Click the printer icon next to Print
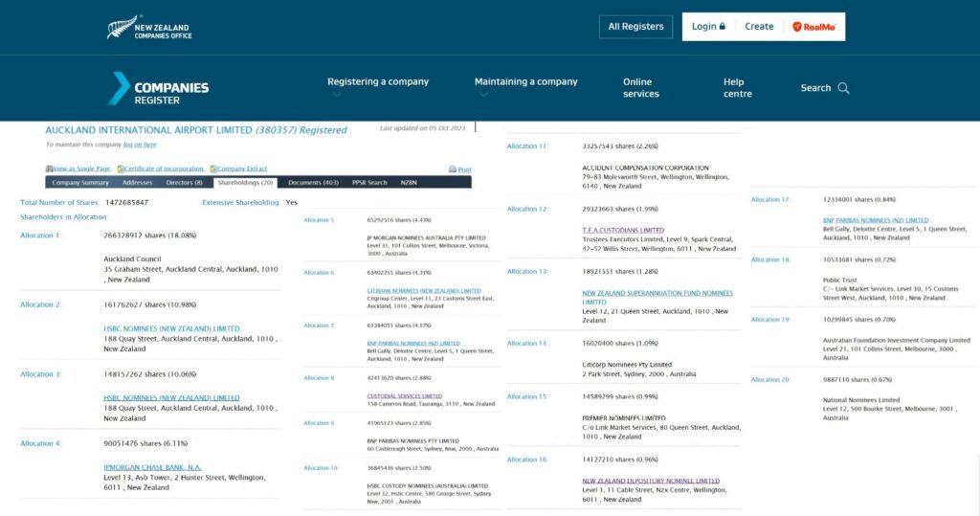This screenshot has width=980, height=516. [453, 168]
